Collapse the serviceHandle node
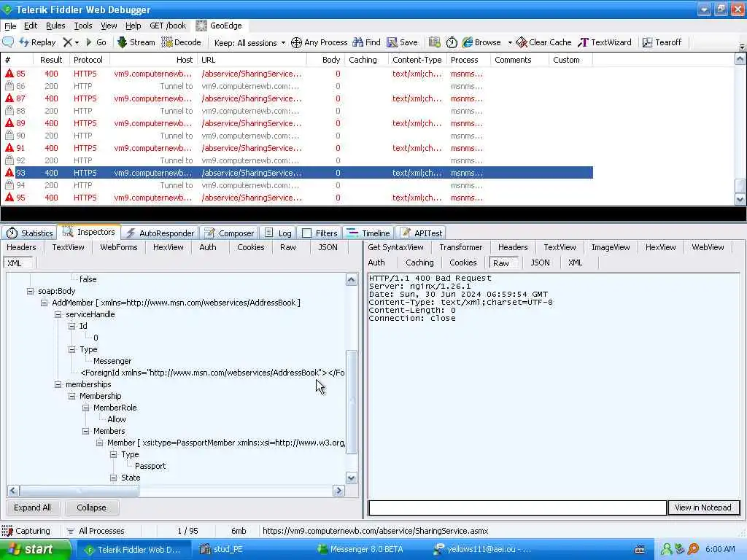The height and width of the screenshot is (560, 747). pos(58,314)
